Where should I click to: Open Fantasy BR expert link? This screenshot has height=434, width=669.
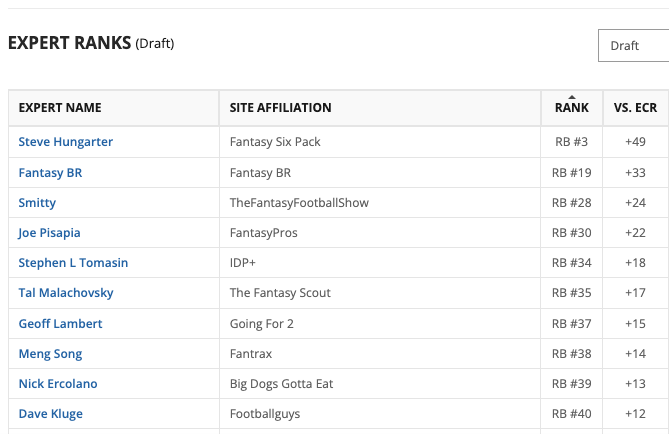50,173
